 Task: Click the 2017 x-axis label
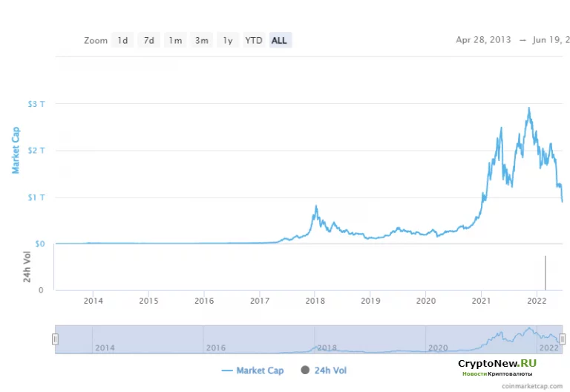pyautogui.click(x=260, y=301)
